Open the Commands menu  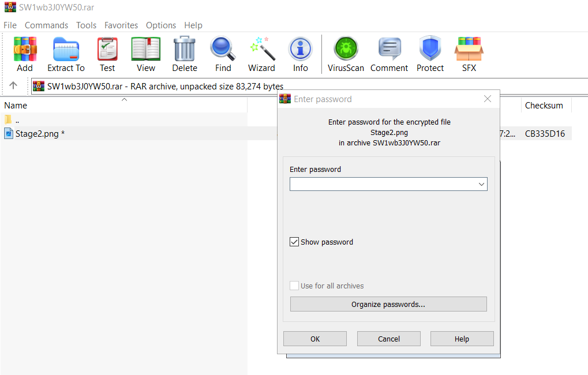[x=47, y=25]
